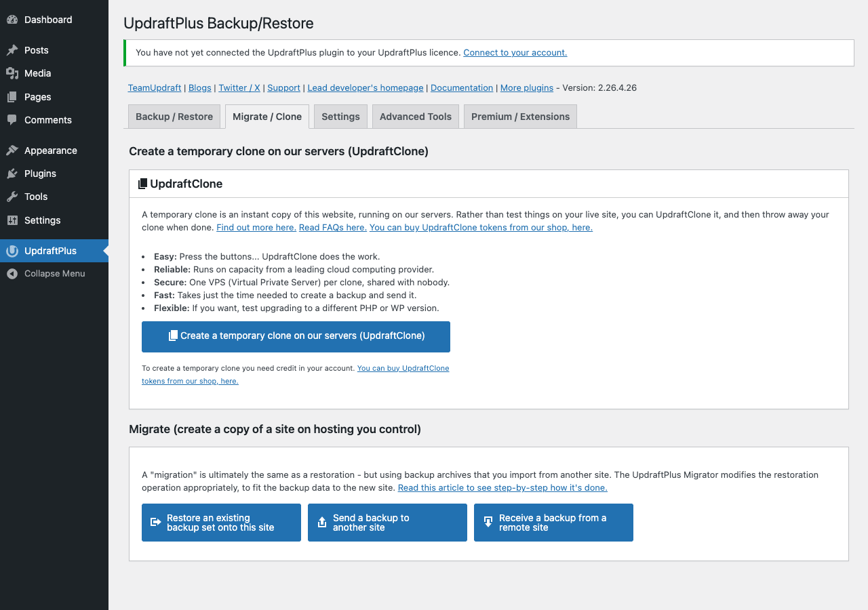Click the Appearance paintbrush icon
The image size is (868, 610).
(x=12, y=150)
